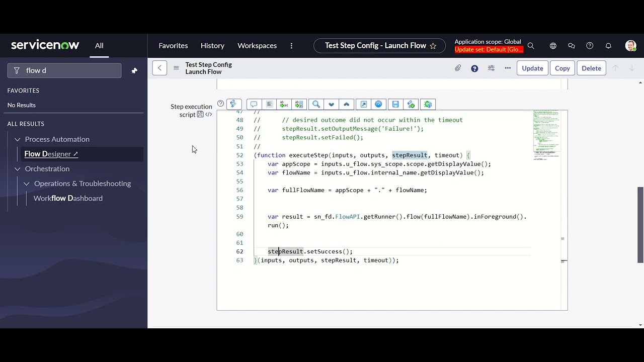The height and width of the screenshot is (362, 644).
Task: Expand script editor to full screen
Action: [363, 104]
